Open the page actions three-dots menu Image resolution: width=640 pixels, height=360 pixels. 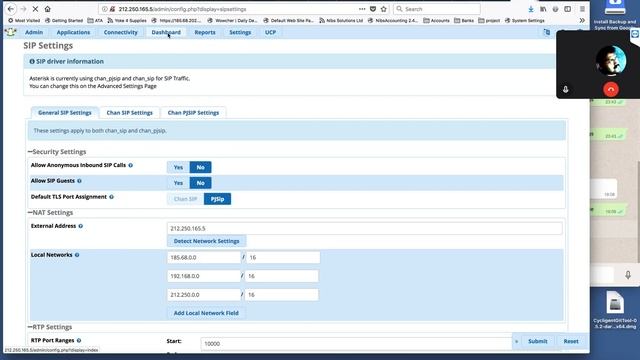point(362,9)
